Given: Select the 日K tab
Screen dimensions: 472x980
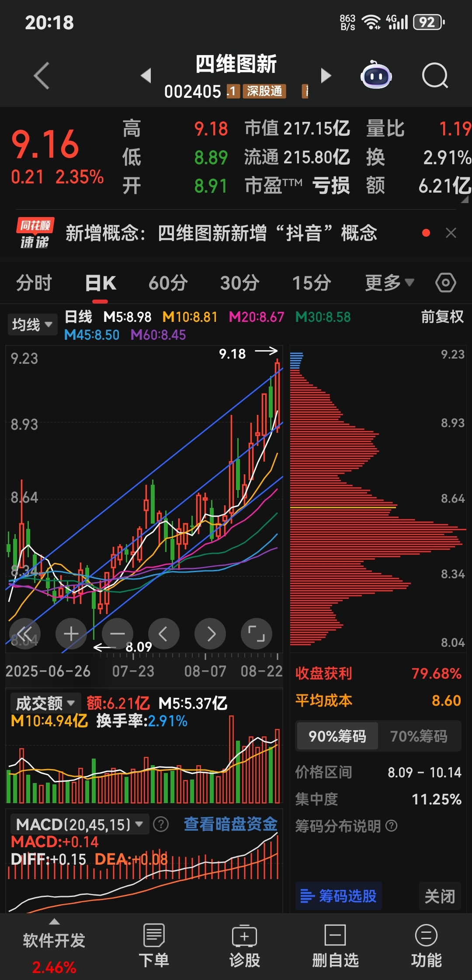Looking at the screenshot, I should (x=101, y=283).
